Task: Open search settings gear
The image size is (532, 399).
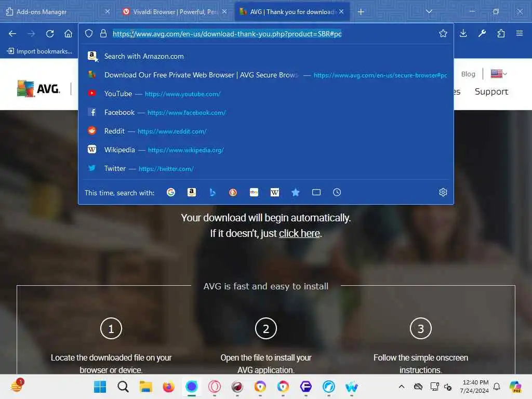Action: (443, 192)
